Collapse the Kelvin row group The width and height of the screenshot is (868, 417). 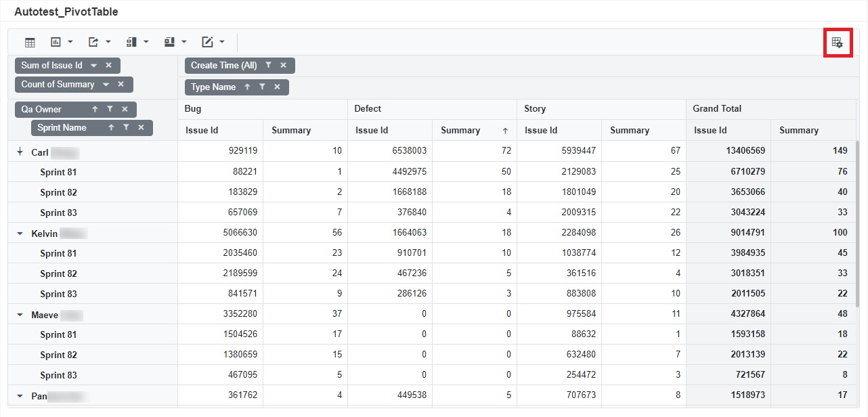(x=20, y=234)
